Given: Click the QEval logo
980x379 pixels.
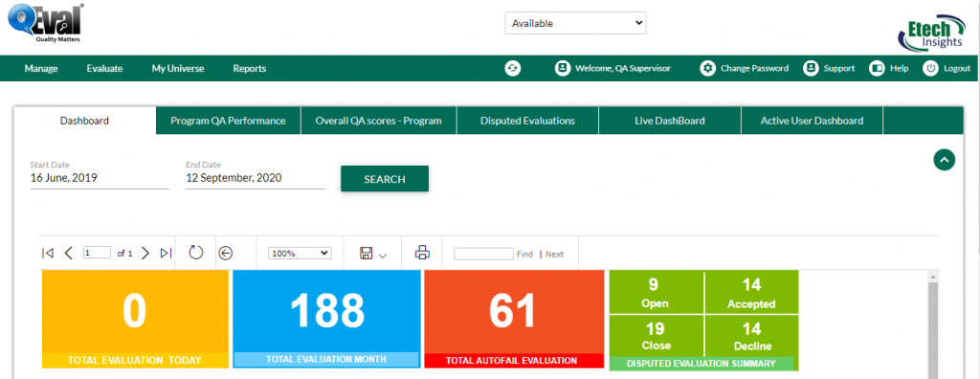Looking at the screenshot, I should click(46, 22).
